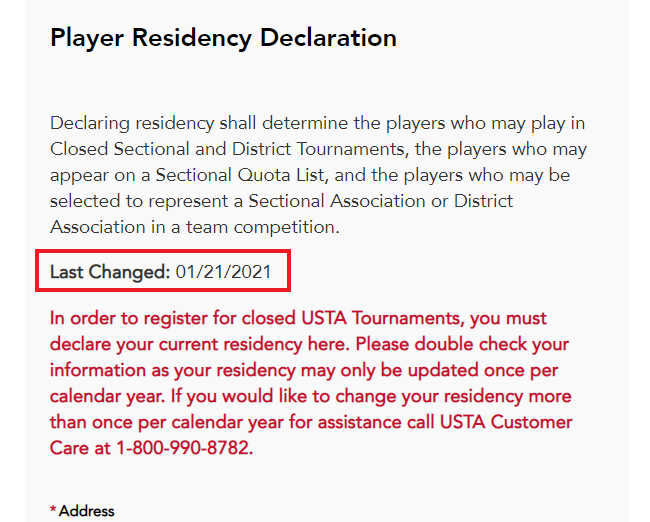Click the phrase Sectional Quota List
650x522 pixels.
[x=240, y=175]
